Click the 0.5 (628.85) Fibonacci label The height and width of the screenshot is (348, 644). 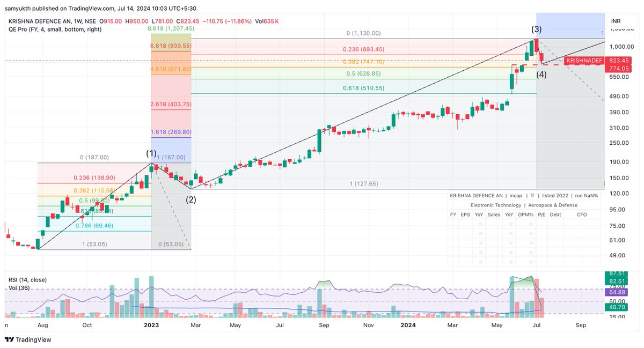(364, 73)
